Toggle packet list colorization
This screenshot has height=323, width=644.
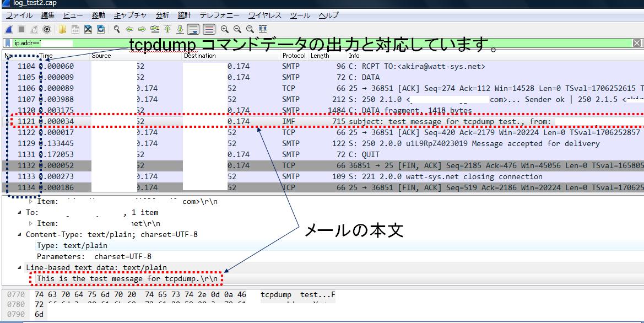209,29
